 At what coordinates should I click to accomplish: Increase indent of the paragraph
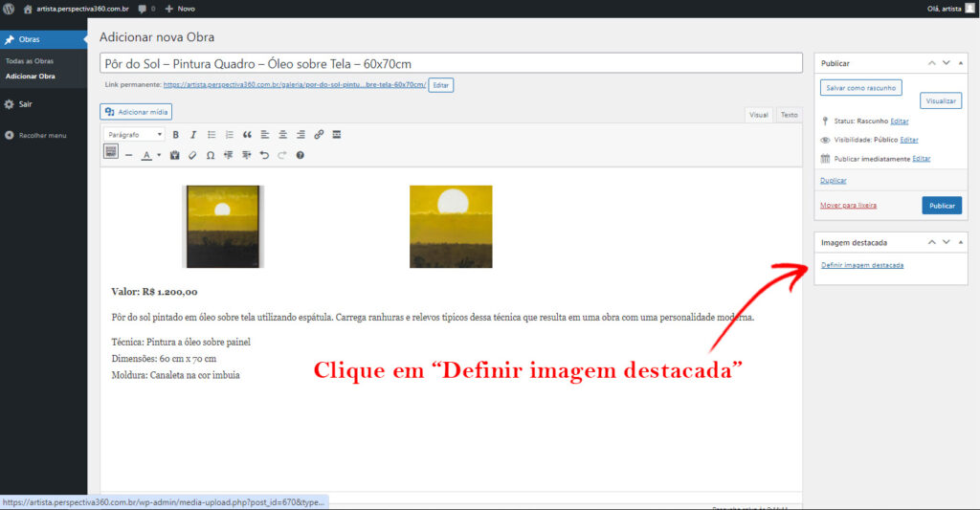246,155
